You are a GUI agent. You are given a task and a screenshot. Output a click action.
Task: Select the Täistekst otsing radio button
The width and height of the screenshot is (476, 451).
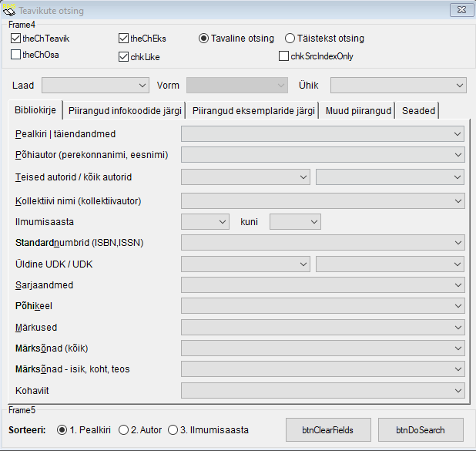click(290, 39)
